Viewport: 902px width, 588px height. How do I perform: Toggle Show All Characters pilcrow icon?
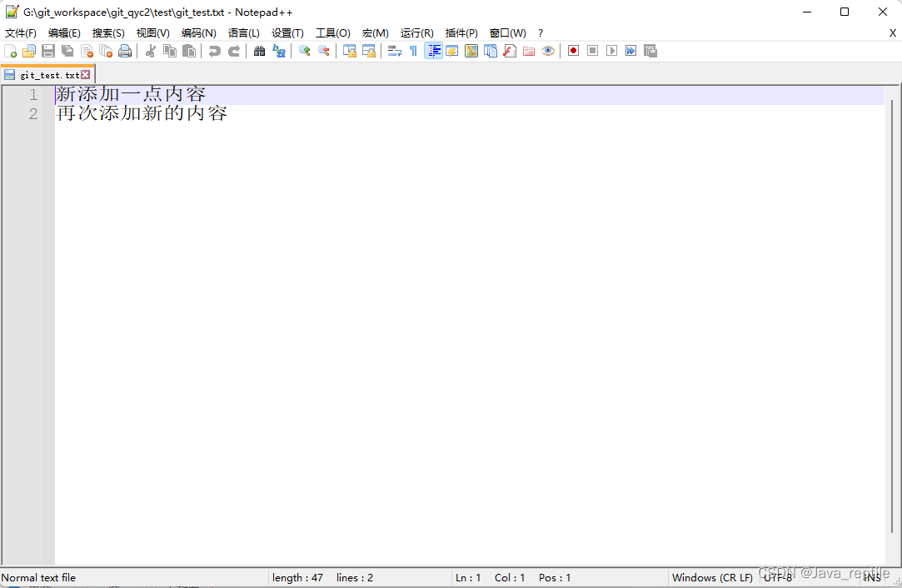point(414,51)
